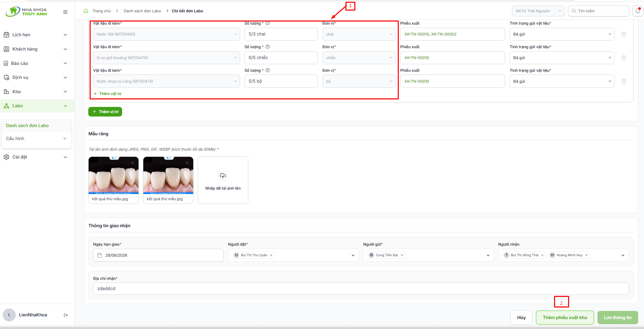Open Đã gửi status dropdown for XK-TN-00010, XK-TN-00002
644x329 pixels.
tap(562, 34)
